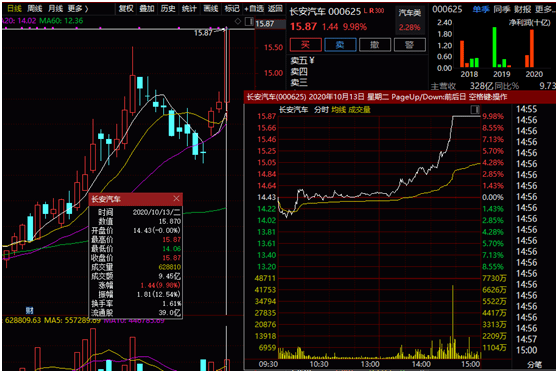Switch to the 周线 weekly chart tab
The height and width of the screenshot is (373, 558).
[35, 9]
